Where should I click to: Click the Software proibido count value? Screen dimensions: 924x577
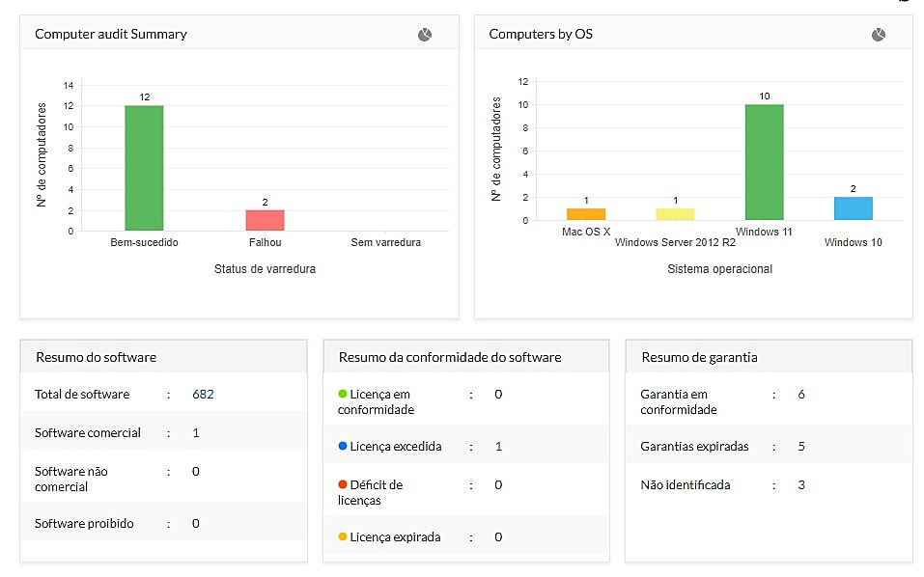point(196,524)
